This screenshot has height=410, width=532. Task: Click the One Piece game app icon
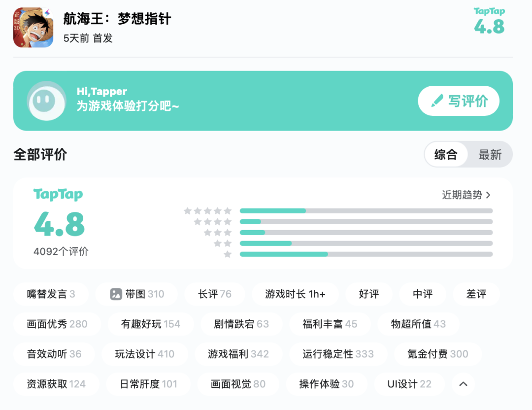[x=33, y=28]
